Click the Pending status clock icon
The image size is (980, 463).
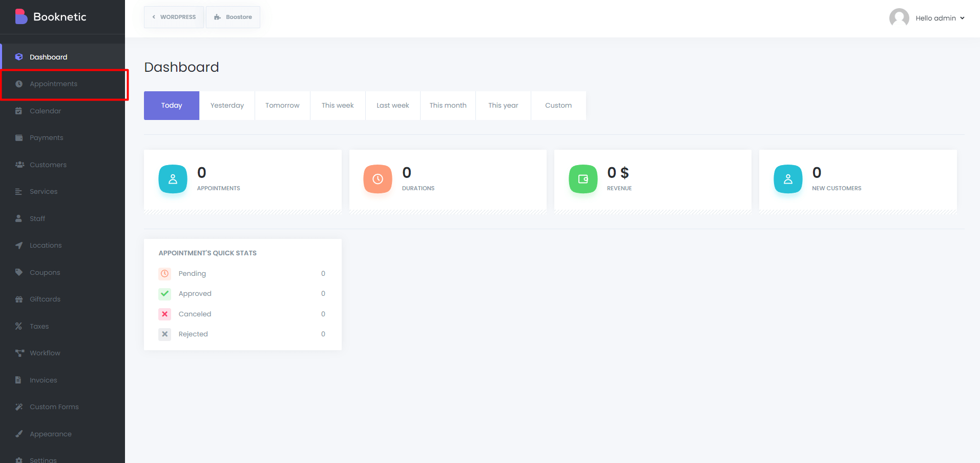coord(165,274)
